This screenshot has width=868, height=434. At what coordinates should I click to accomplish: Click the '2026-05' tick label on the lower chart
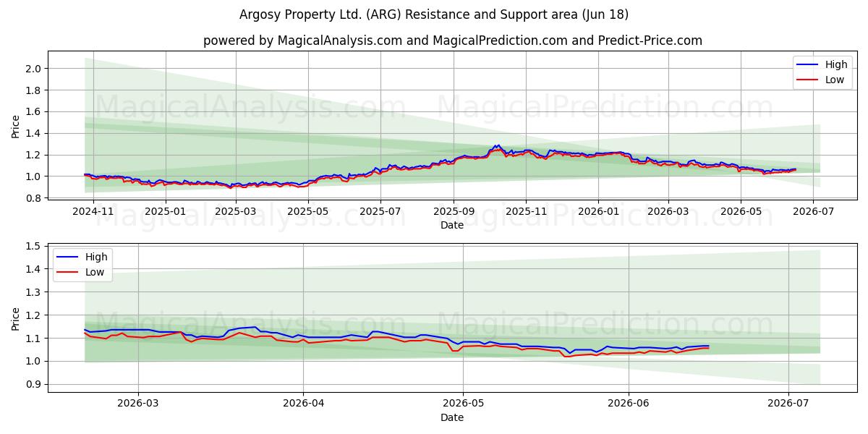(463, 404)
